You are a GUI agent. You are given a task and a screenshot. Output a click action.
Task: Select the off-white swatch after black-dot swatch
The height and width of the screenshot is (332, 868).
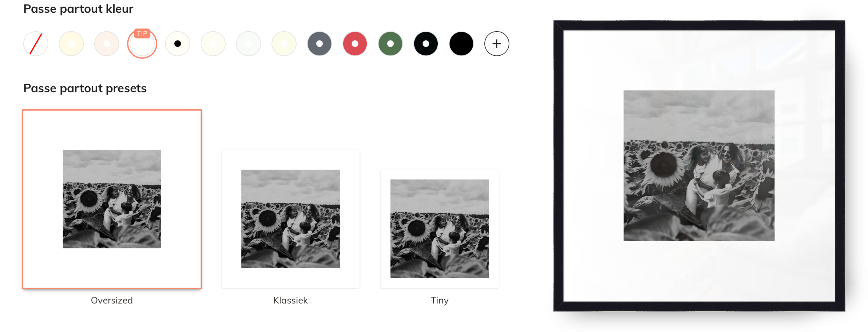[x=213, y=44]
